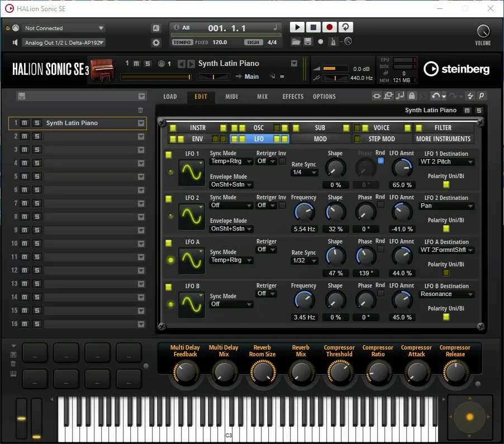Viewport: 504px width, 444px height.
Task: Switch to the LOAD tab
Action: [x=170, y=97]
